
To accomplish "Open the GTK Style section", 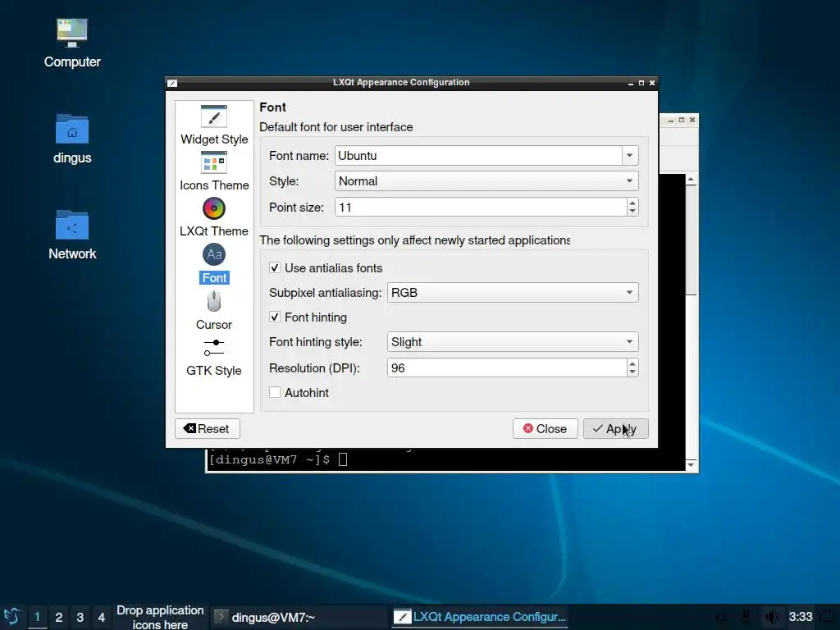I will (214, 358).
